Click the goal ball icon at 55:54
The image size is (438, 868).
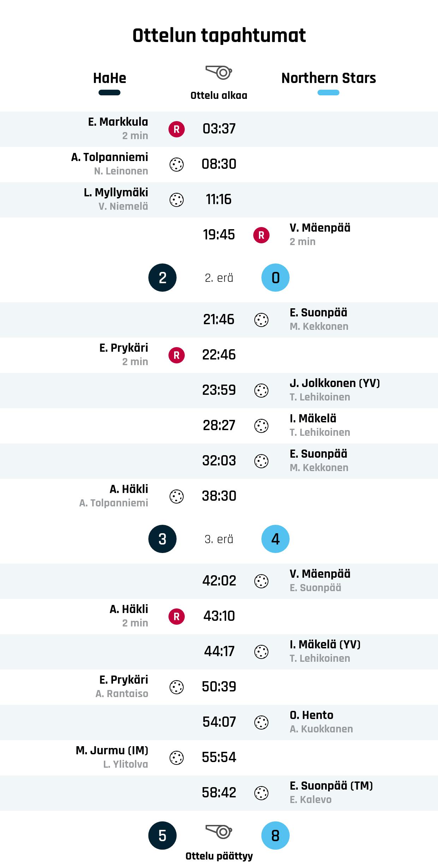(177, 758)
